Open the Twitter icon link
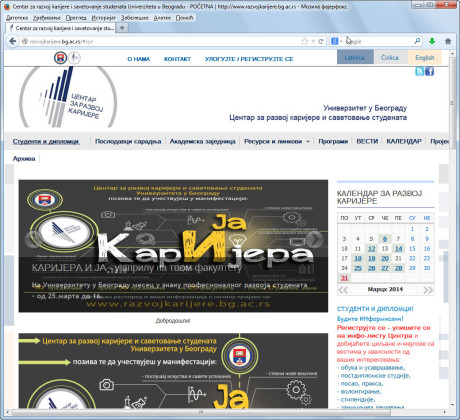This screenshot has width=460, height=420. point(419,71)
